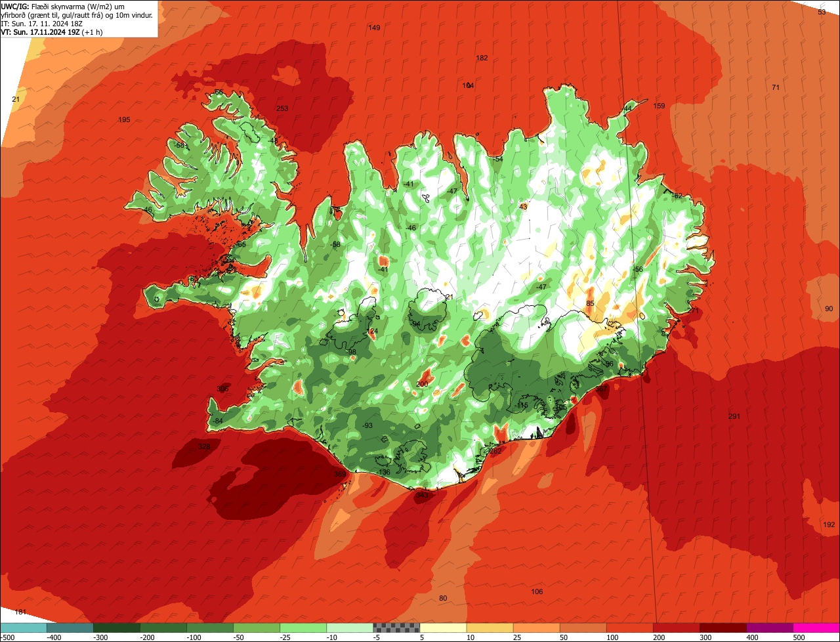This screenshot has height=642, width=840.
Task: Click the flux value 262 on the southeast coast
Action: [495, 451]
